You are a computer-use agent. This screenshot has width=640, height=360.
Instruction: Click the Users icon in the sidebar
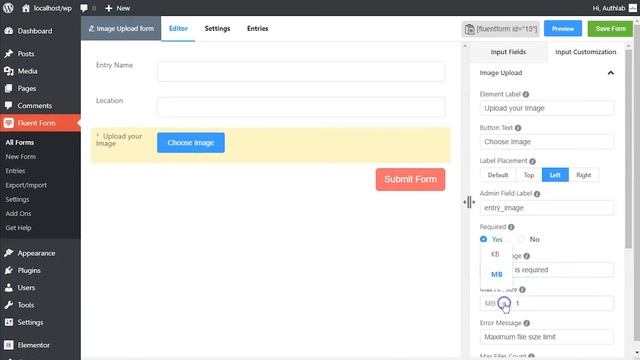point(9,287)
